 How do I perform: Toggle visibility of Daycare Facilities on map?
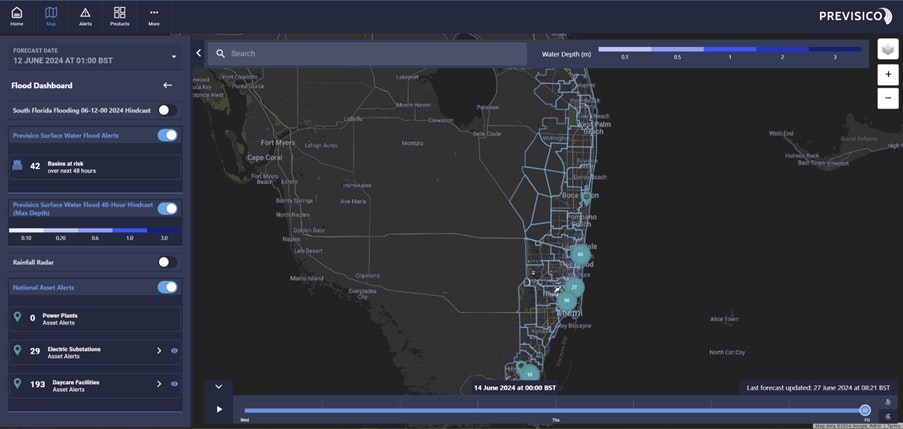[174, 384]
